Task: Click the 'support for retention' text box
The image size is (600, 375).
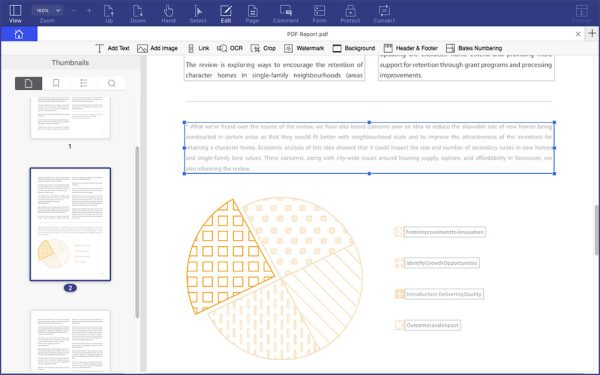Action: pos(466,68)
